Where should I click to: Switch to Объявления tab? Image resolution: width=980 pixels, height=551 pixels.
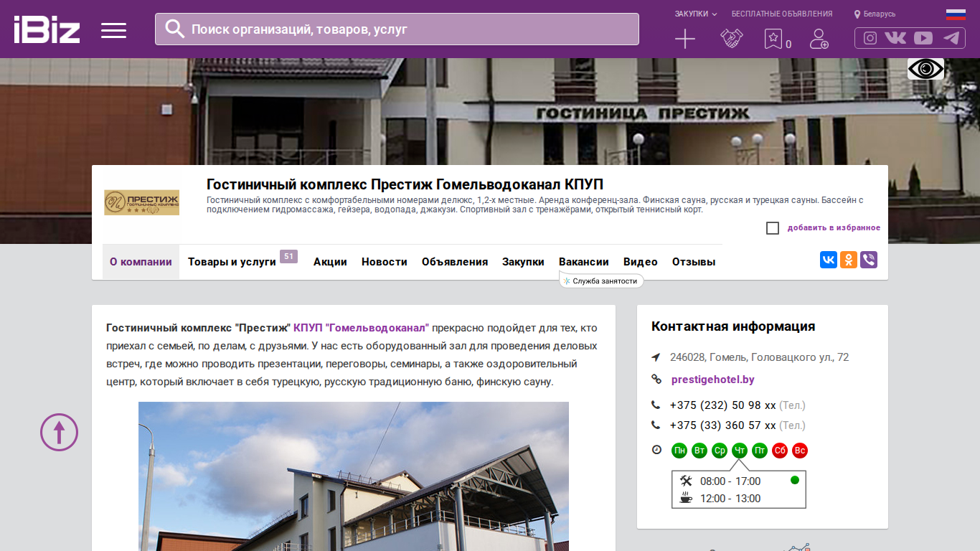(455, 262)
